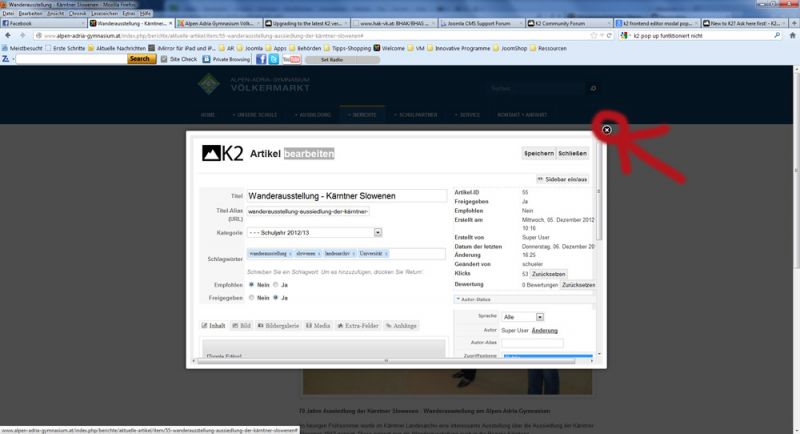Click Private Browsing toolbar icon
The image size is (800, 434).
tap(226, 60)
